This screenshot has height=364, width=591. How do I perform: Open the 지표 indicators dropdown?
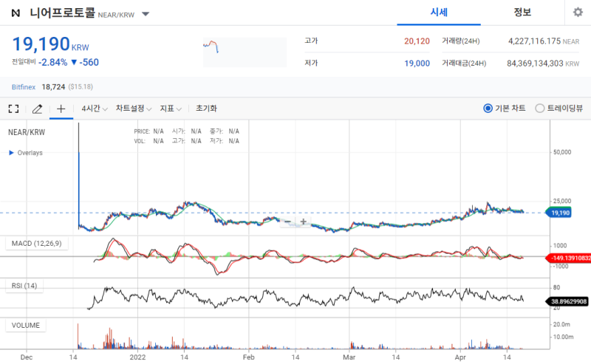tap(171, 109)
